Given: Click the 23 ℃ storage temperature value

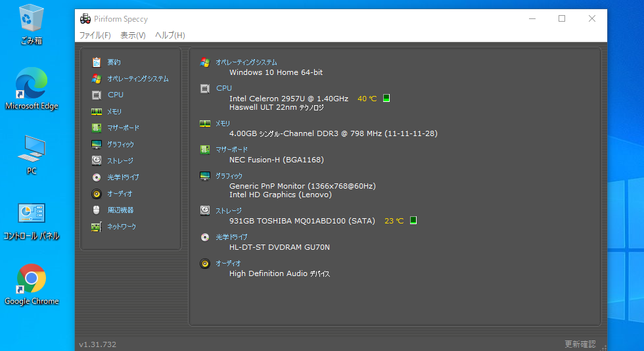Looking at the screenshot, I should click(x=394, y=221).
